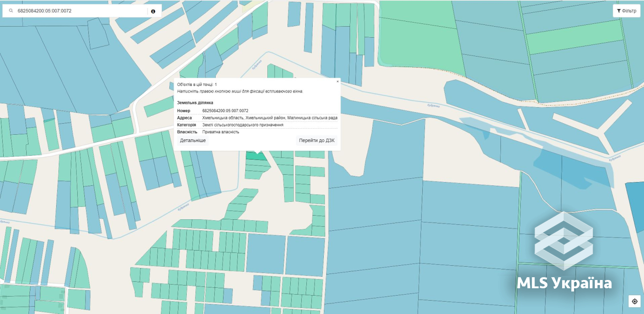Open the info icon beside search field
644x314 pixels.
pyautogui.click(x=153, y=11)
